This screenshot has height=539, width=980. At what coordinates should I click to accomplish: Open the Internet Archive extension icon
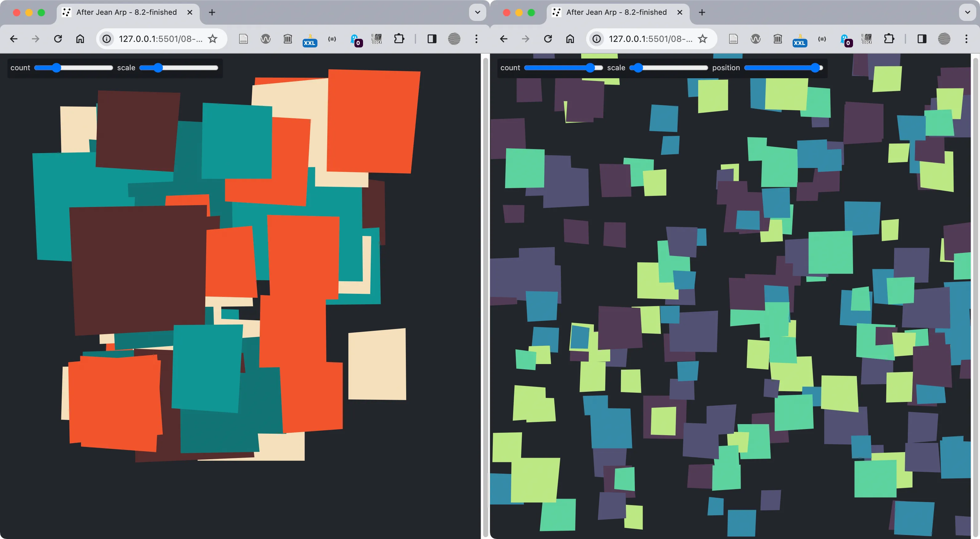click(x=288, y=39)
